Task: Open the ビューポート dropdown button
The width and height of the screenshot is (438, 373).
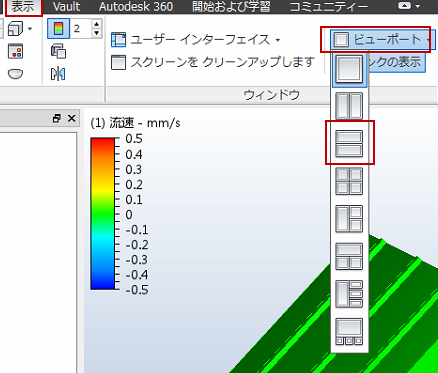Action: tap(382, 40)
